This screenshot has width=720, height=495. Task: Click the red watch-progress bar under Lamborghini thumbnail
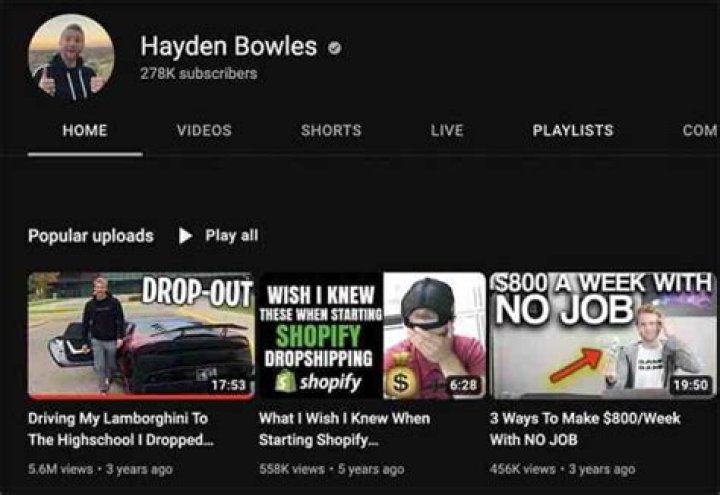pyautogui.click(x=141, y=396)
